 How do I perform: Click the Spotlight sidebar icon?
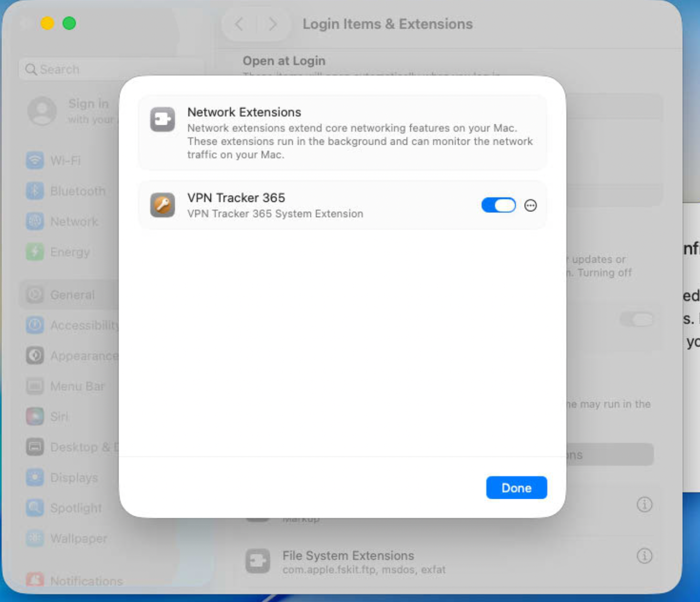point(35,508)
